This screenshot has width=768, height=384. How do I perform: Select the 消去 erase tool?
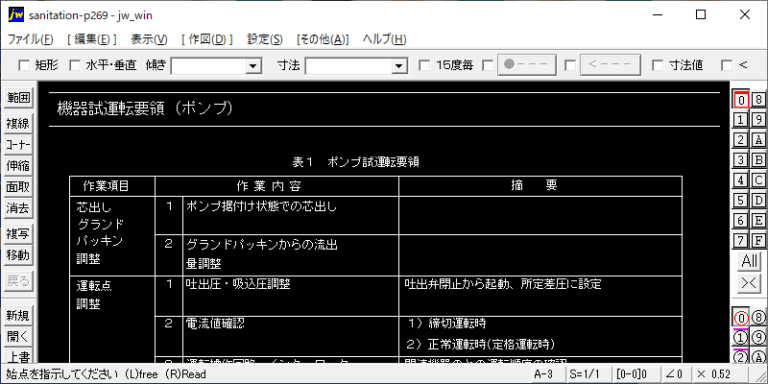coord(19,208)
